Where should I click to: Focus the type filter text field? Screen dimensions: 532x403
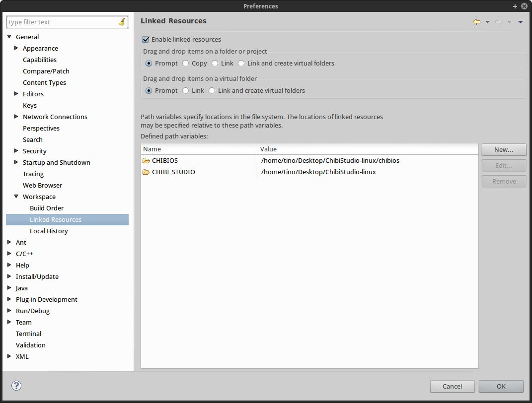tap(63, 22)
